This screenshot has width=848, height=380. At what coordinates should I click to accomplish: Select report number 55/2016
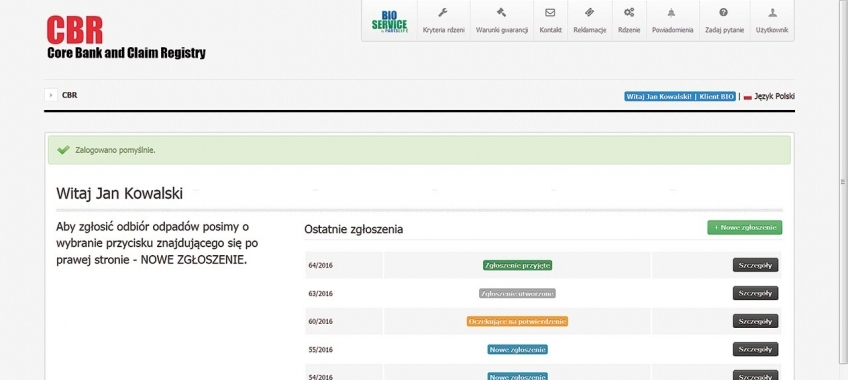click(x=321, y=350)
